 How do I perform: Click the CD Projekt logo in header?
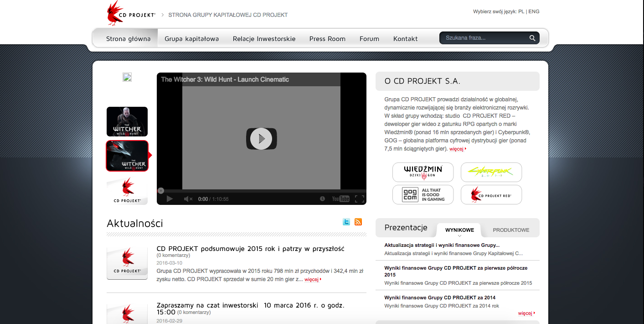(130, 14)
